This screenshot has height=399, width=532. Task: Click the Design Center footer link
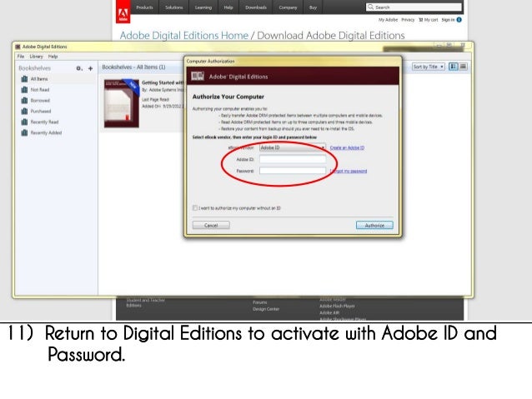click(x=266, y=309)
